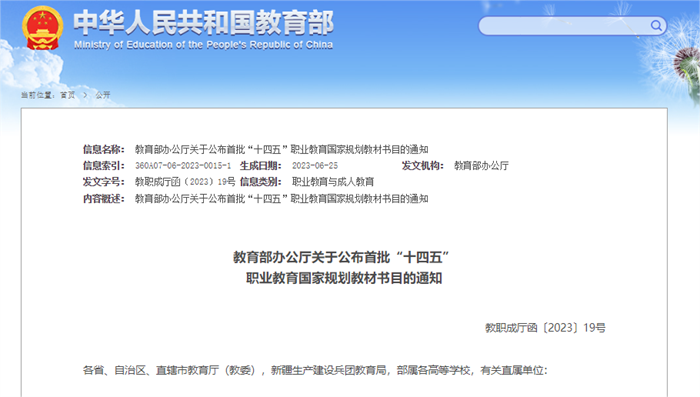Viewport: 700px width, 397px height.
Task: Select the date 2023-06-25
Action: coord(315,166)
